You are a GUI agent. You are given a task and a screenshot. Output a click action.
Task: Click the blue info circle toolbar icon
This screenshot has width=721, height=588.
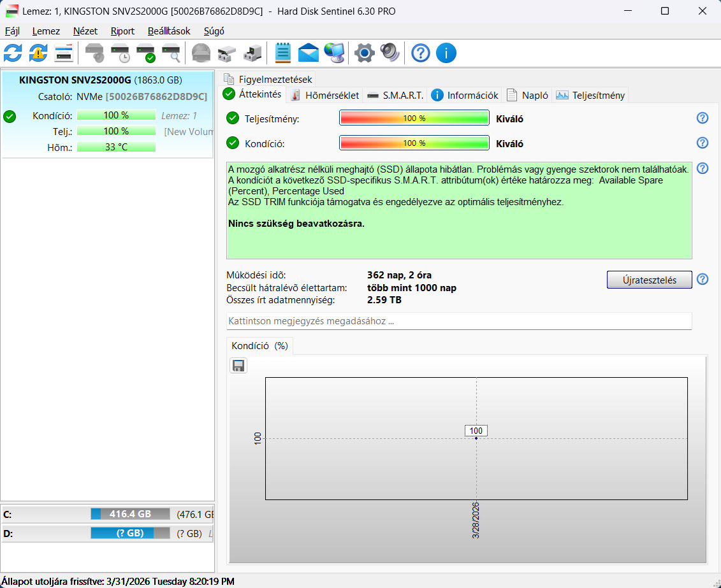tap(446, 53)
